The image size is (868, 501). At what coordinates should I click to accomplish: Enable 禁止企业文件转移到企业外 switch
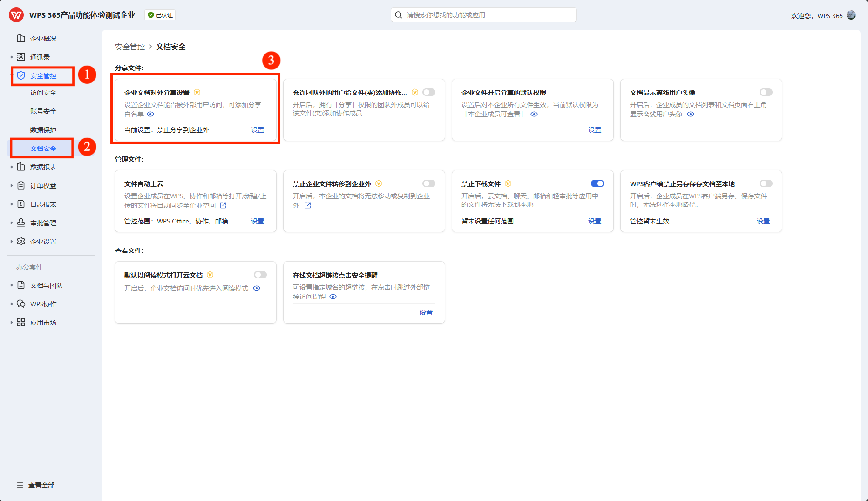(429, 183)
